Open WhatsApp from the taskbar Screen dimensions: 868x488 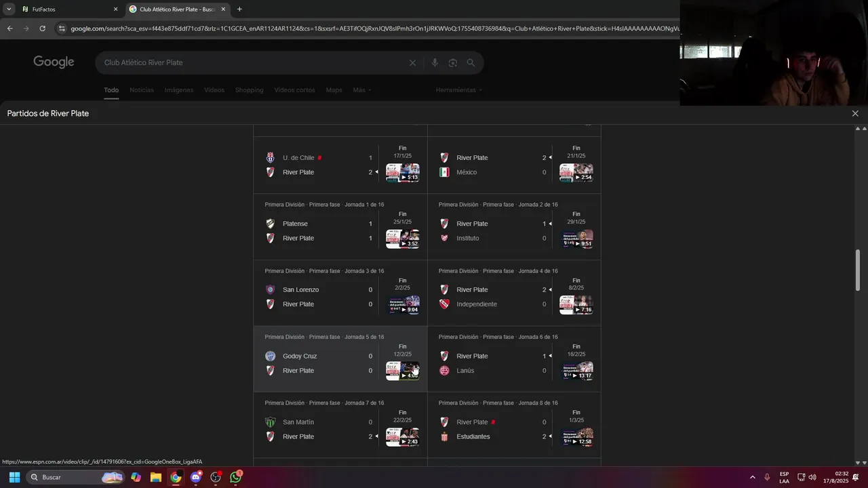coord(235,477)
